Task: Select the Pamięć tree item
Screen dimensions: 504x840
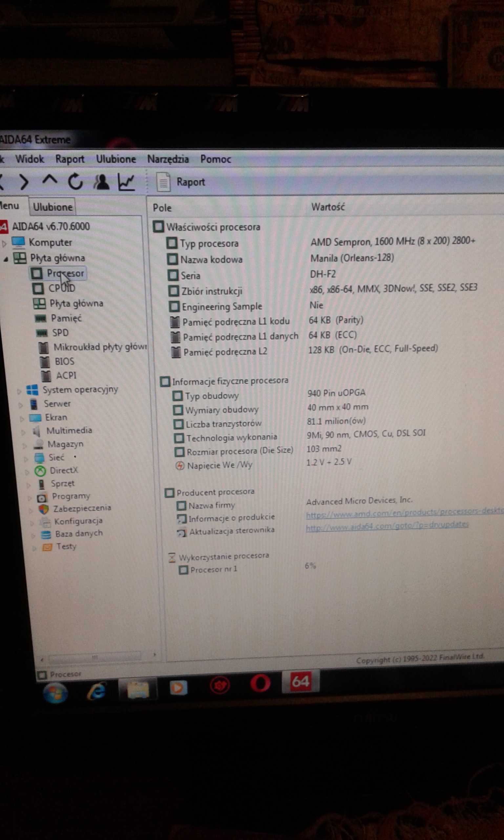Action: [x=58, y=318]
